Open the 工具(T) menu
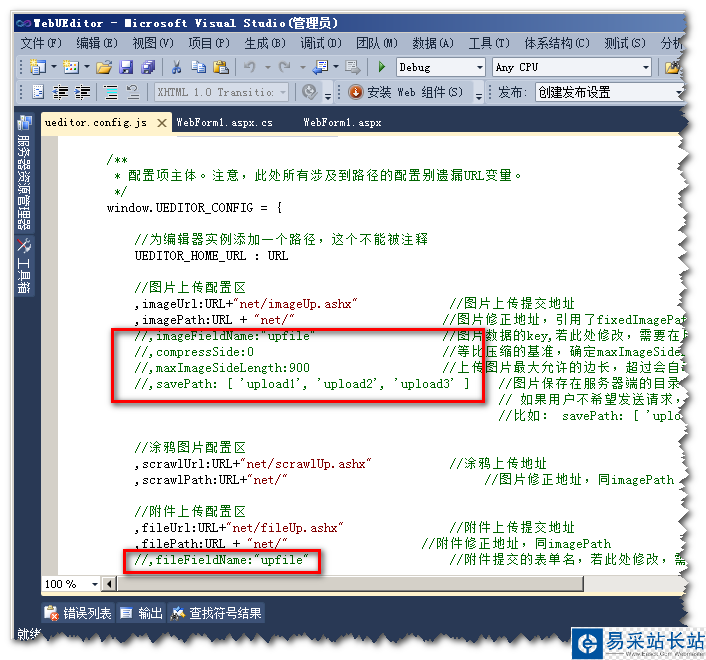This screenshot has height=660, width=706. (x=489, y=43)
